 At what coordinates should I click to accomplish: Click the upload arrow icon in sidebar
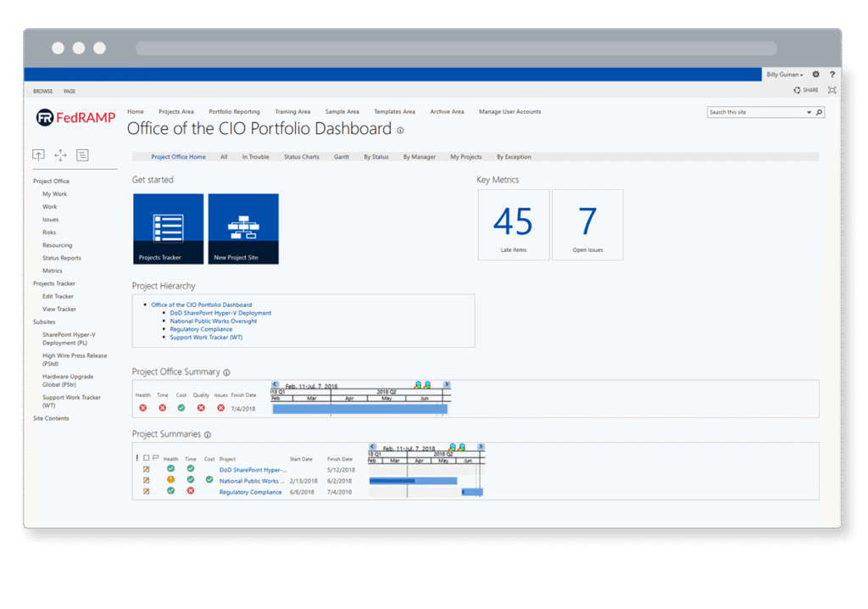pos(38,155)
